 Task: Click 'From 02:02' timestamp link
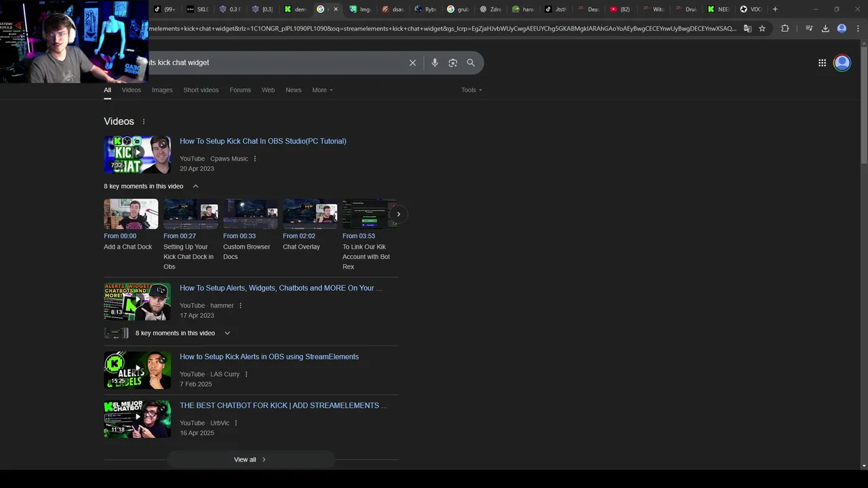(299, 236)
